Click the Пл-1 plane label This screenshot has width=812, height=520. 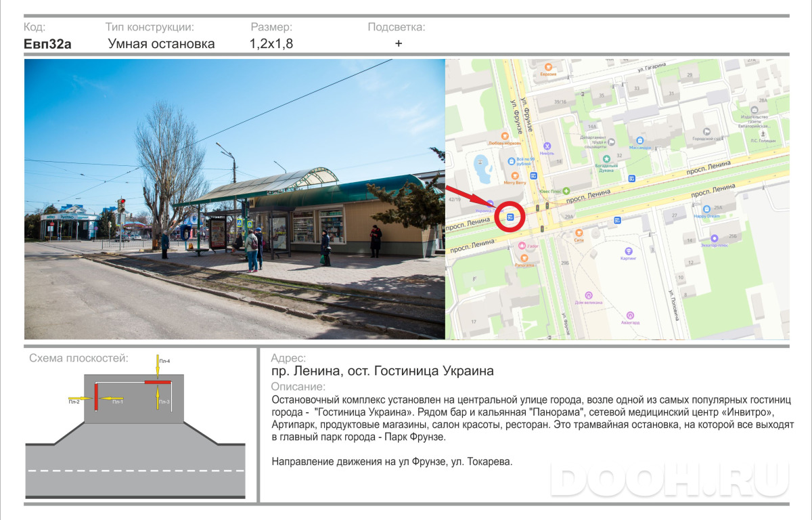point(118,402)
